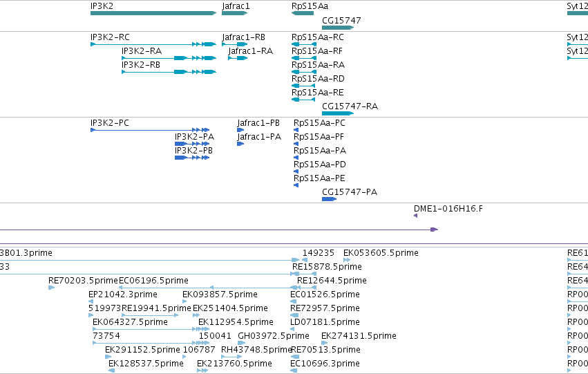Click protein Jafrac1-PB

coord(240,130)
